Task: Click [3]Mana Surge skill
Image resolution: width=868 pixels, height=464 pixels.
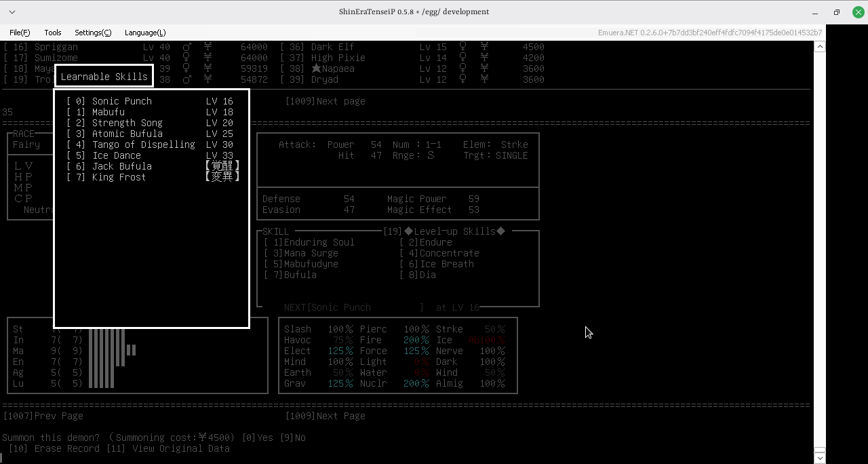Action: point(301,253)
